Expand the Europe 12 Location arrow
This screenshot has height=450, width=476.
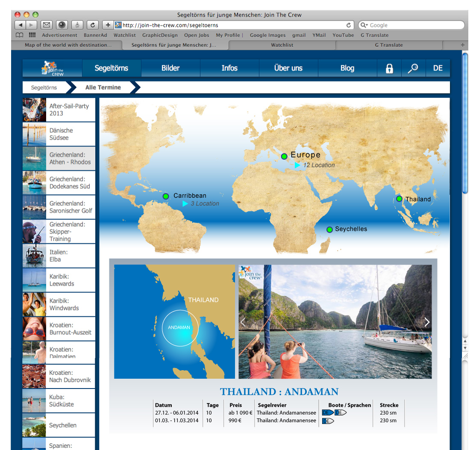(x=297, y=165)
